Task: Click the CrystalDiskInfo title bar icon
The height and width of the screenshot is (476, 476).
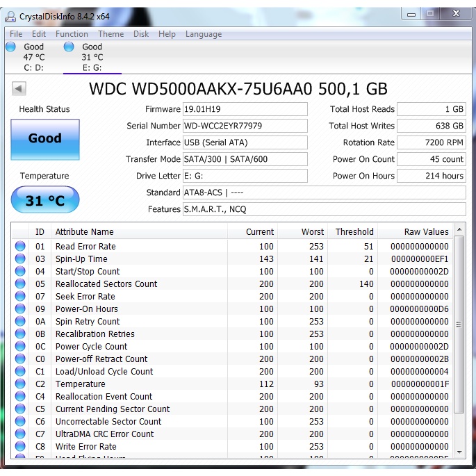Action: tap(11, 17)
